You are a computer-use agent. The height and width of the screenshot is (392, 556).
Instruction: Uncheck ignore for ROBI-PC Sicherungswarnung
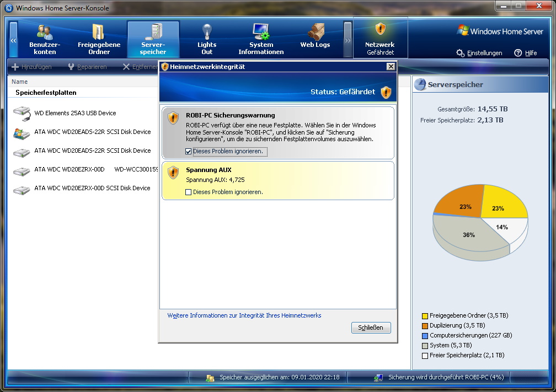click(x=189, y=151)
